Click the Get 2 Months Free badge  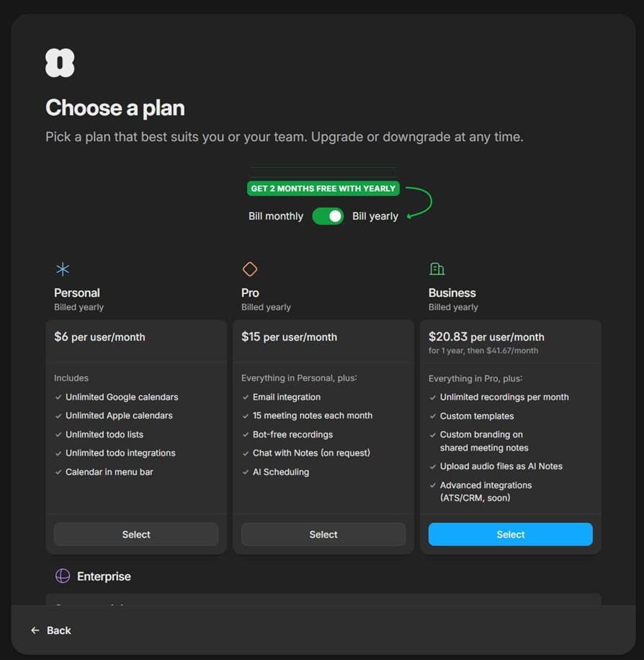323,189
